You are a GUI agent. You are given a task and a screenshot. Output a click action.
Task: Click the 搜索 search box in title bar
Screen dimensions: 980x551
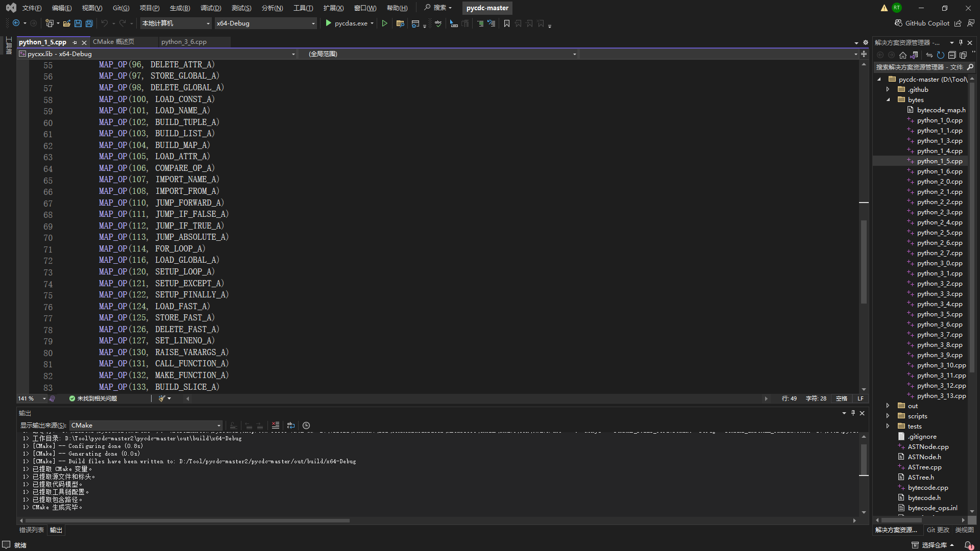coord(438,8)
